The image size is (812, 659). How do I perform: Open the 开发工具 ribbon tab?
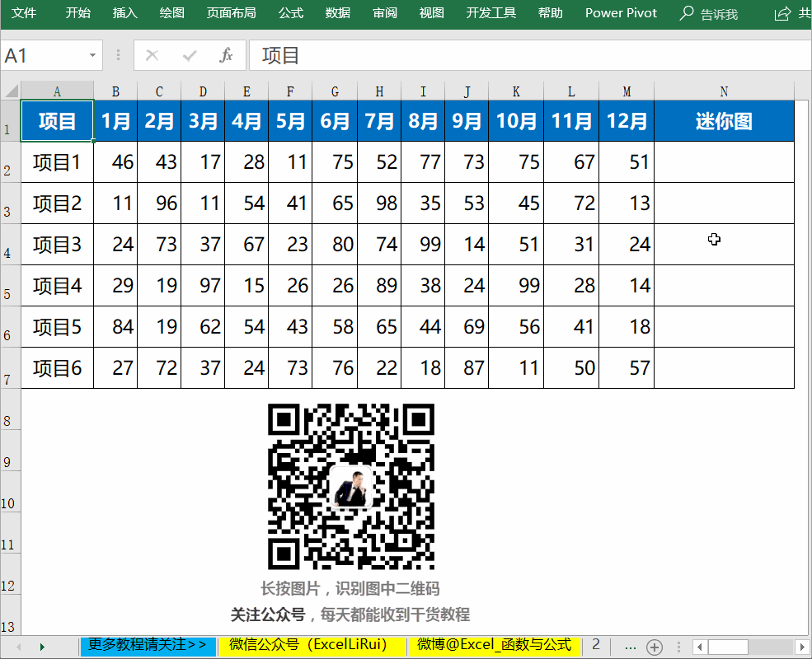click(491, 13)
